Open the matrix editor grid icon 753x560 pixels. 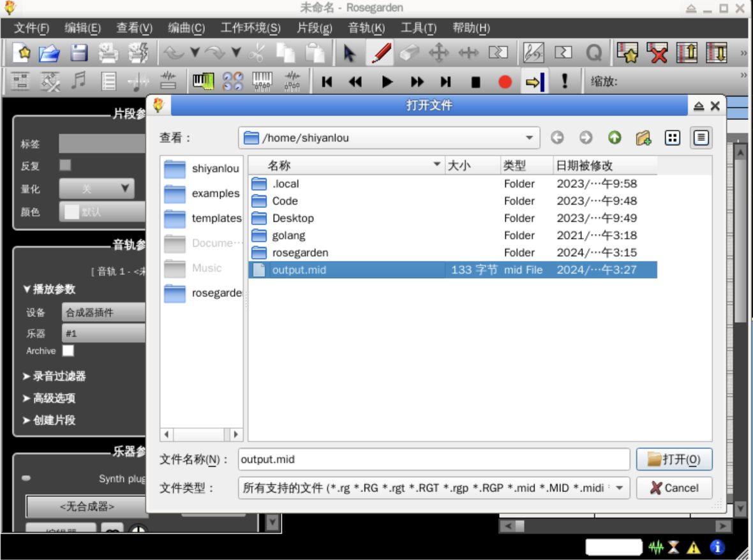[x=20, y=82]
